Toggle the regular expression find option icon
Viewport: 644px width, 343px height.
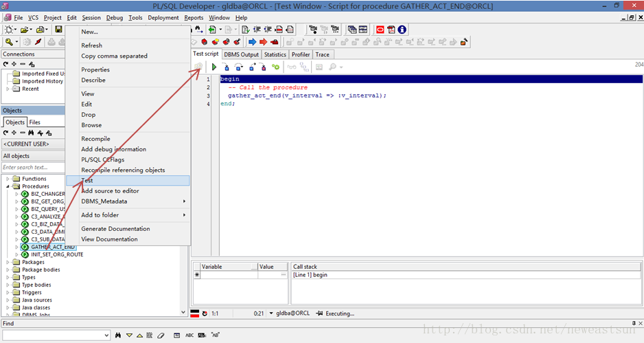203,335
